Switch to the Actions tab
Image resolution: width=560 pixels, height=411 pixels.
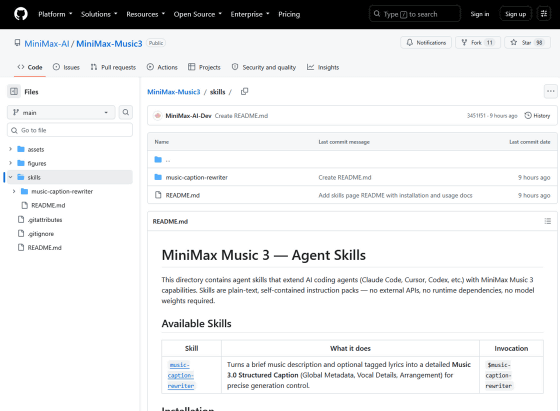[162, 67]
